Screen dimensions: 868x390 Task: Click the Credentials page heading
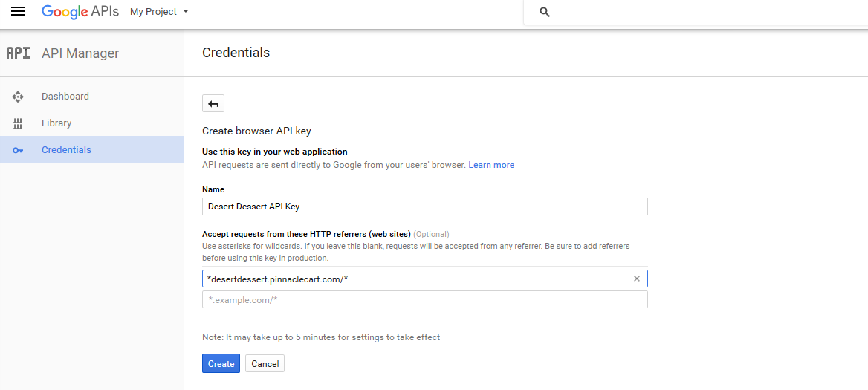(x=236, y=53)
